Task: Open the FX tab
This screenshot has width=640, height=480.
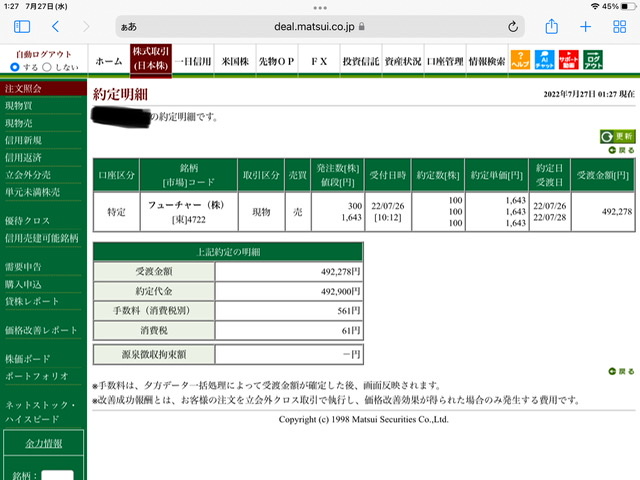Action: (x=319, y=61)
